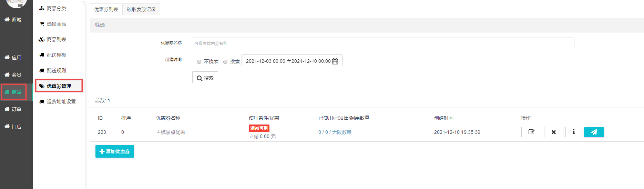
Task: Open 优惠券管理 submenu item
Action: click(59, 86)
